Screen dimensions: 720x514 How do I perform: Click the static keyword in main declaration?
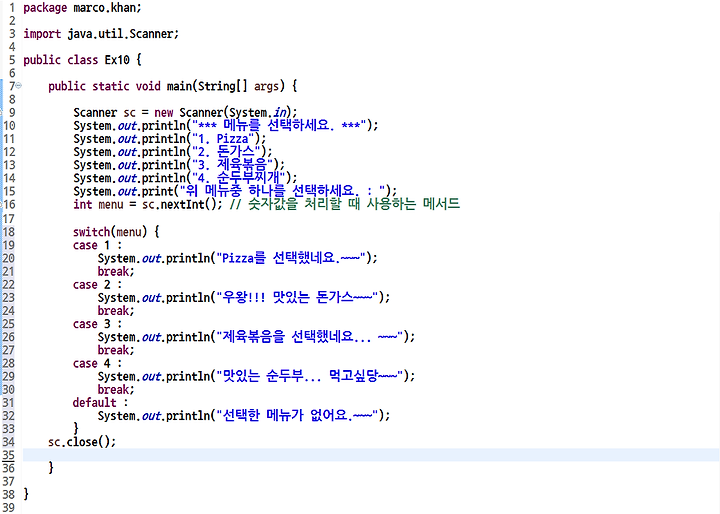[111, 86]
